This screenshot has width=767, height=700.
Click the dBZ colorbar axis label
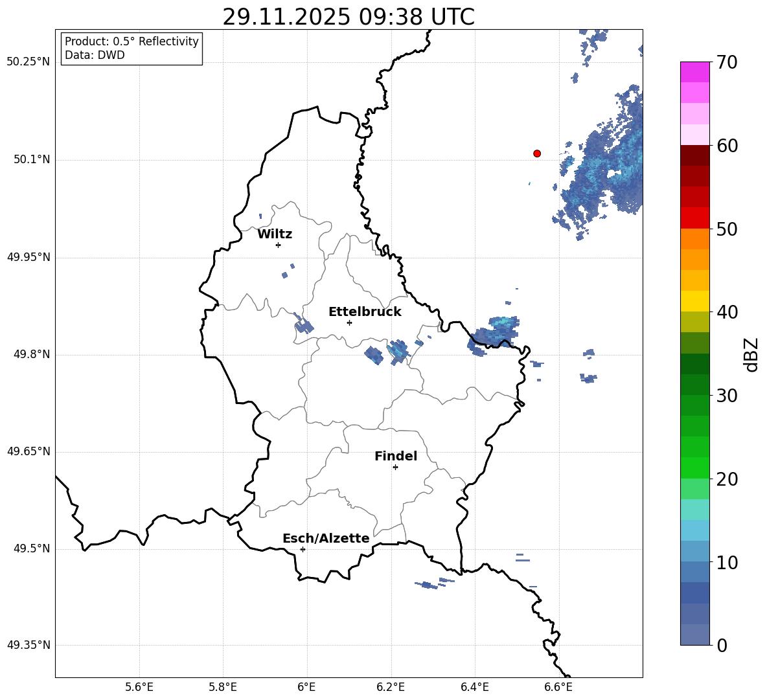click(x=752, y=354)
